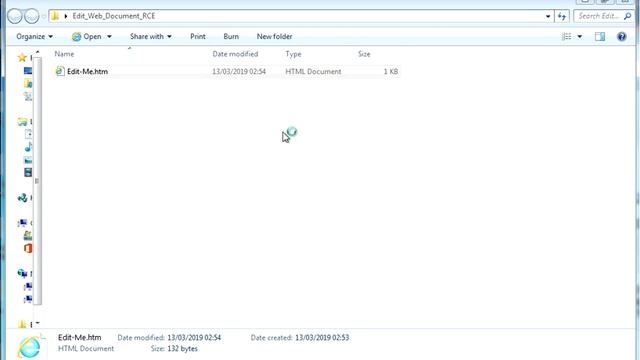Click Burn in the toolbar

231,37
